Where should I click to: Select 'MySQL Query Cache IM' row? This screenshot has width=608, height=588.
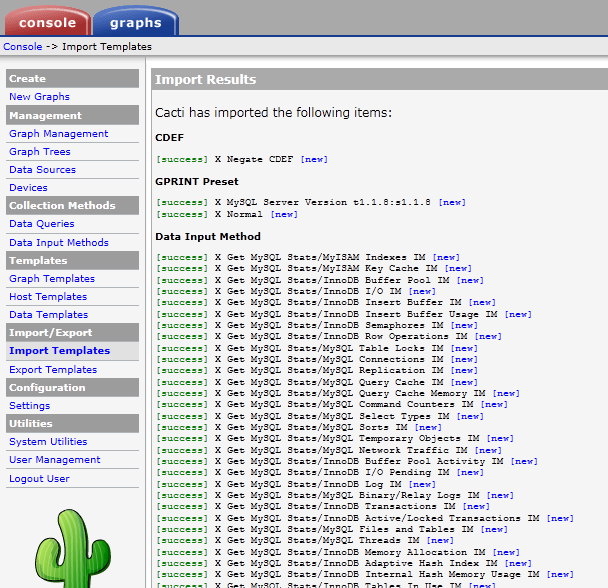click(317, 382)
